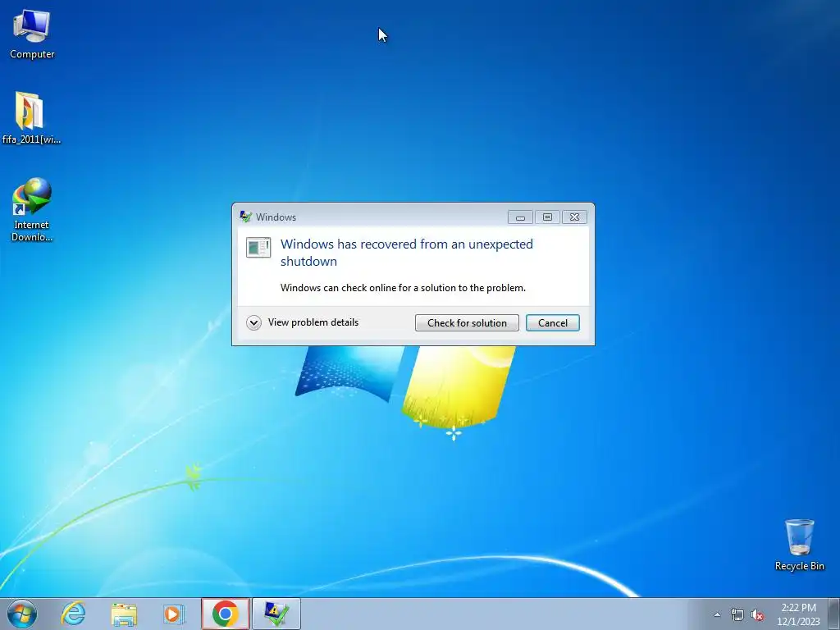Screen dimensions: 840x630
Task: Launch Windows Media Player from the taskbar
Action: coord(173,614)
